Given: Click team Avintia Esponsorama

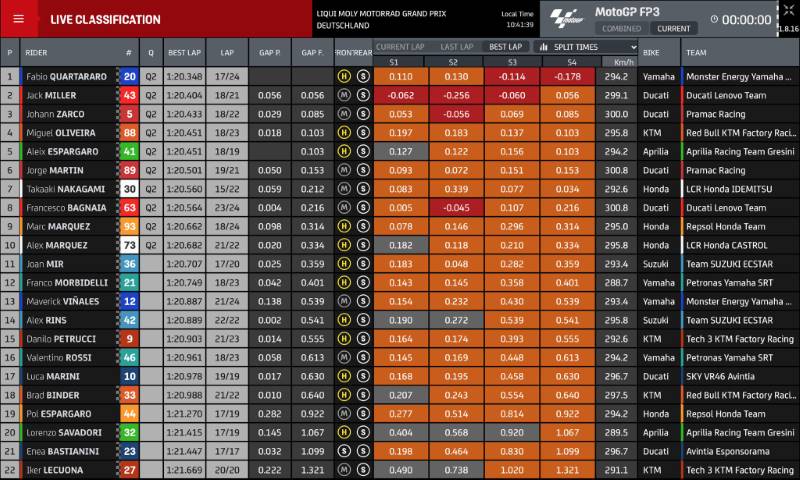Looking at the screenshot, I should coord(728,451).
